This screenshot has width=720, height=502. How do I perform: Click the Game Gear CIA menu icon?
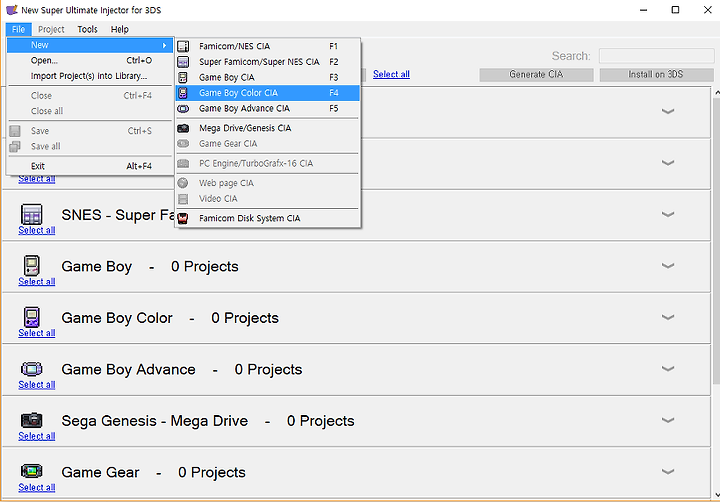click(183, 144)
